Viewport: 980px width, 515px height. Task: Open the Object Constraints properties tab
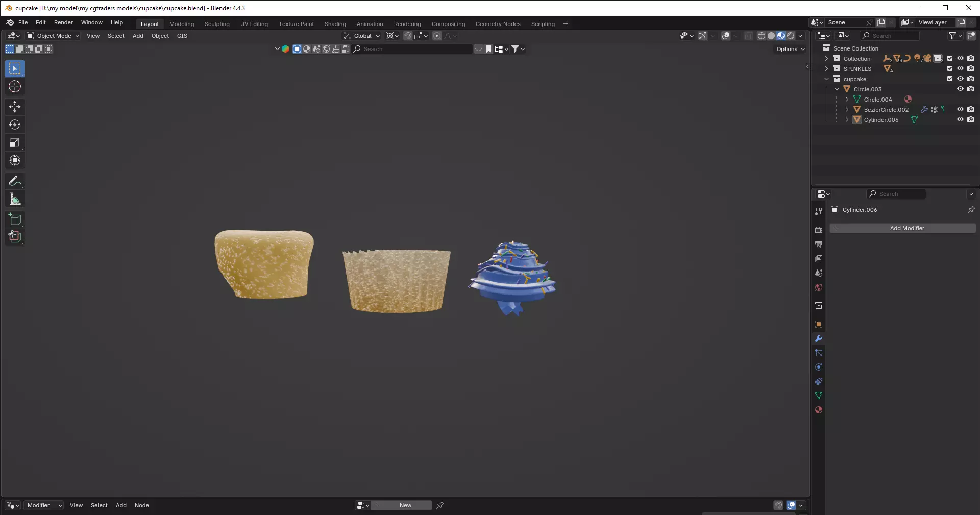click(x=819, y=381)
